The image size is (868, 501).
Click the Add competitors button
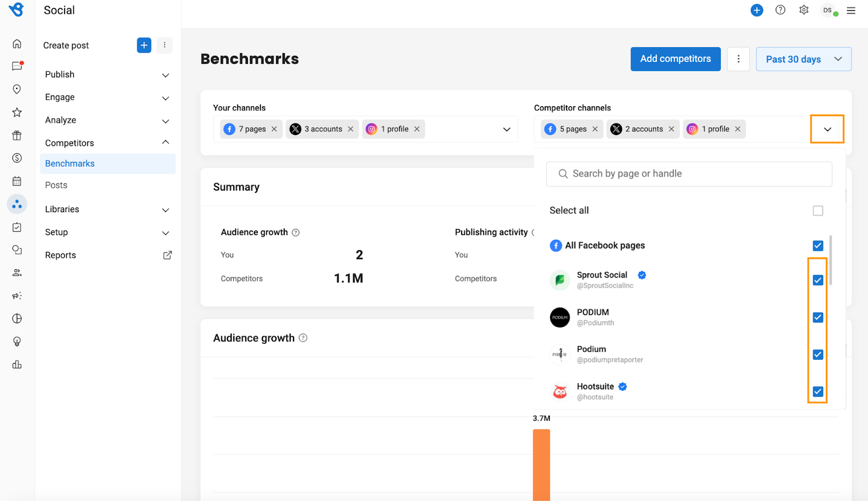coord(675,59)
